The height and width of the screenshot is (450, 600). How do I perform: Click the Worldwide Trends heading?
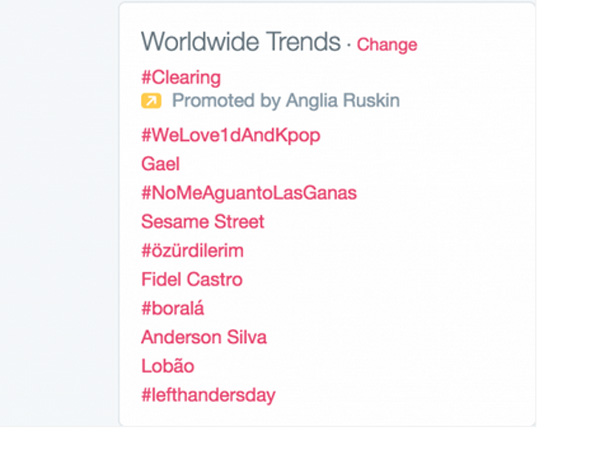click(241, 41)
